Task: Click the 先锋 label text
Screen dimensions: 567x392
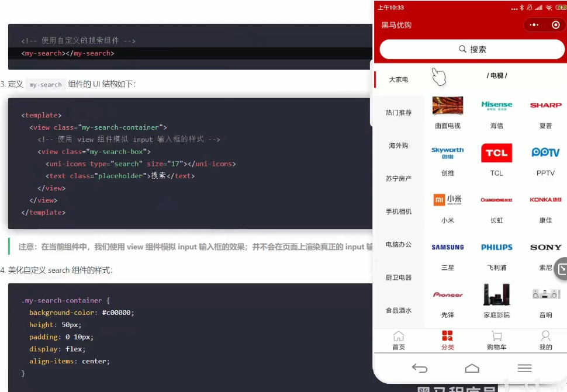Action: 448,315
